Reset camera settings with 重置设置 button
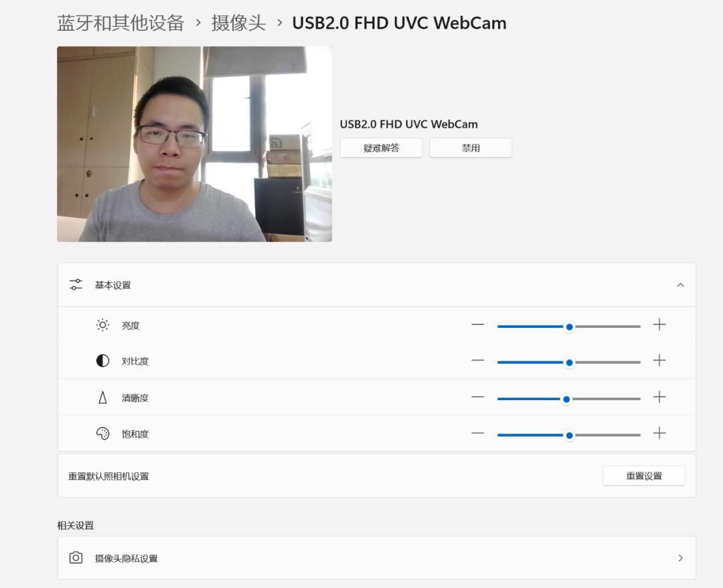Screen dimensions: 723x588 [x=643, y=475]
